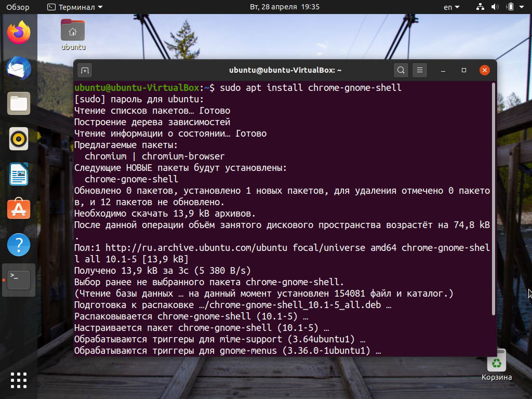The height and width of the screenshot is (399, 532).
Task: Open the en keyboard layout dropdown
Action: coord(451,7)
